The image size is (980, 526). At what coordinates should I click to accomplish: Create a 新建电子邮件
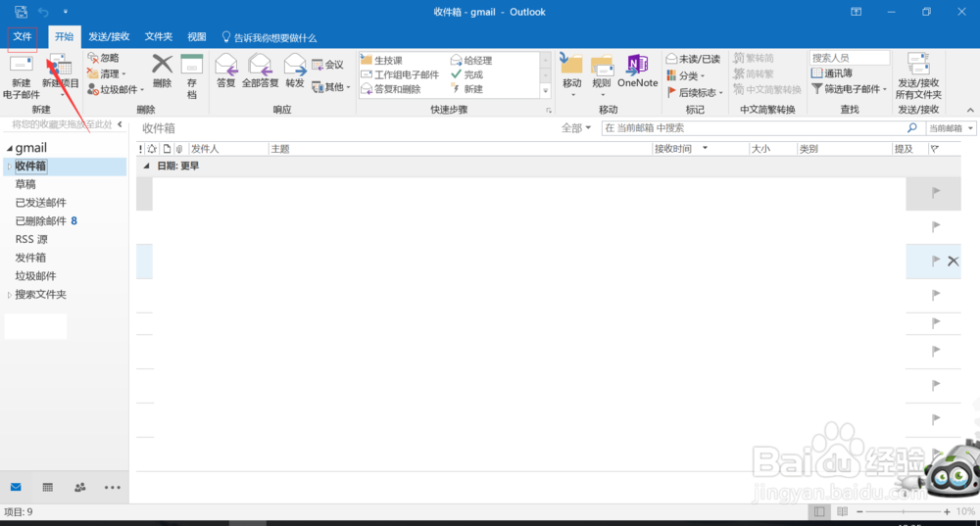coord(22,76)
